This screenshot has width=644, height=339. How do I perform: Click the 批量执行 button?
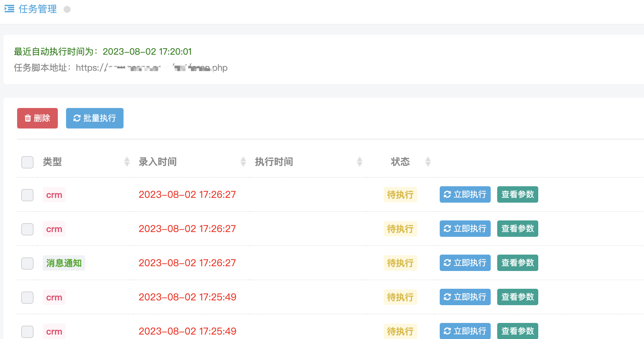tap(95, 118)
